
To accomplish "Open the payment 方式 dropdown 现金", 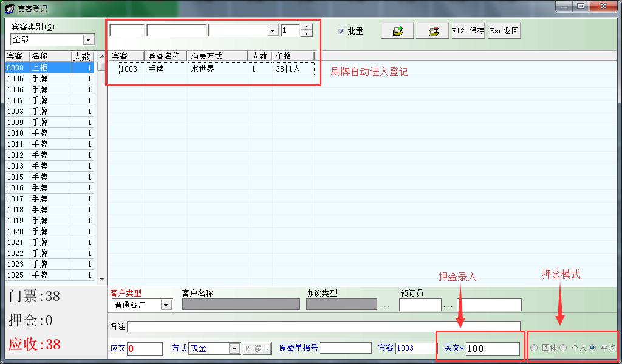I will coord(234,349).
